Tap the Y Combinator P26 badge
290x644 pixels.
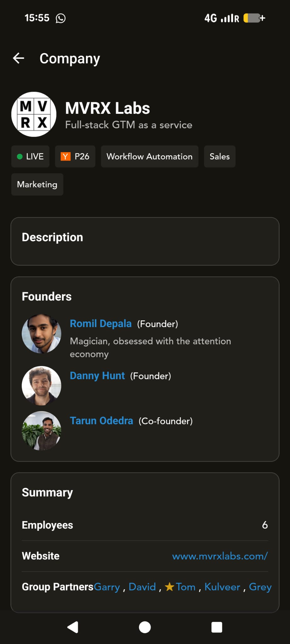tap(75, 156)
